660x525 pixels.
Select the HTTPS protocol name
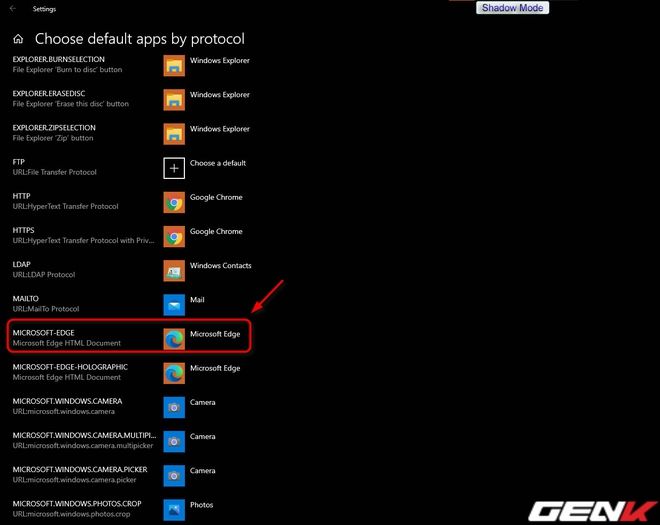click(23, 230)
